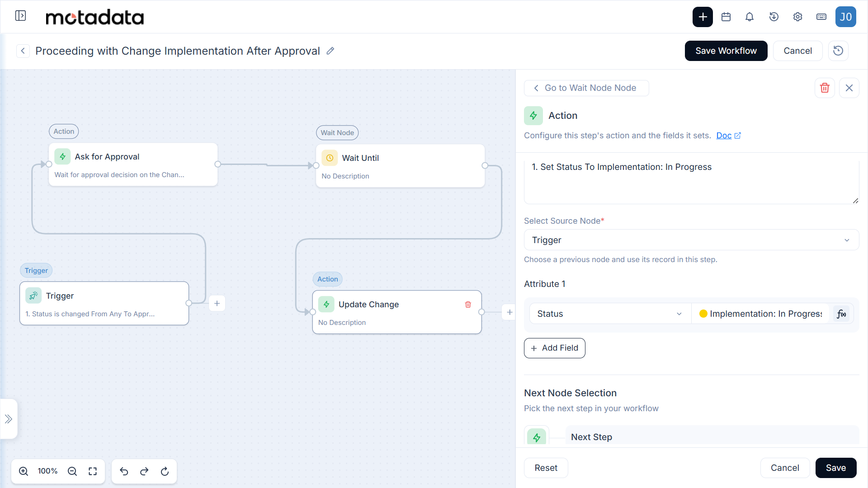Expand the left double-chevron drawer

tap(9, 419)
